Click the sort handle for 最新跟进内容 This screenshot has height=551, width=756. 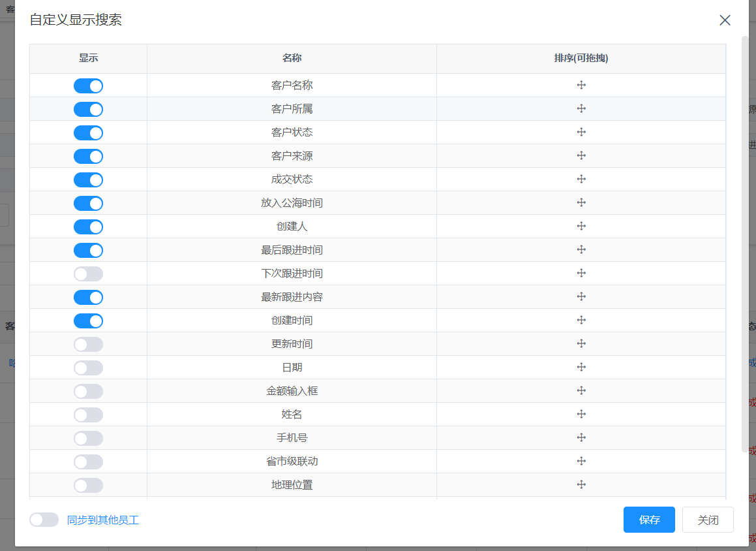coord(581,297)
